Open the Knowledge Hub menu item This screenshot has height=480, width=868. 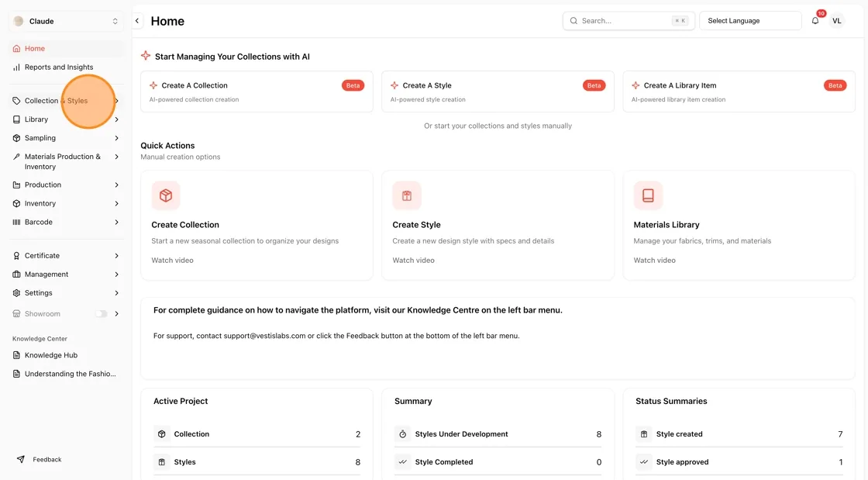click(66, 355)
